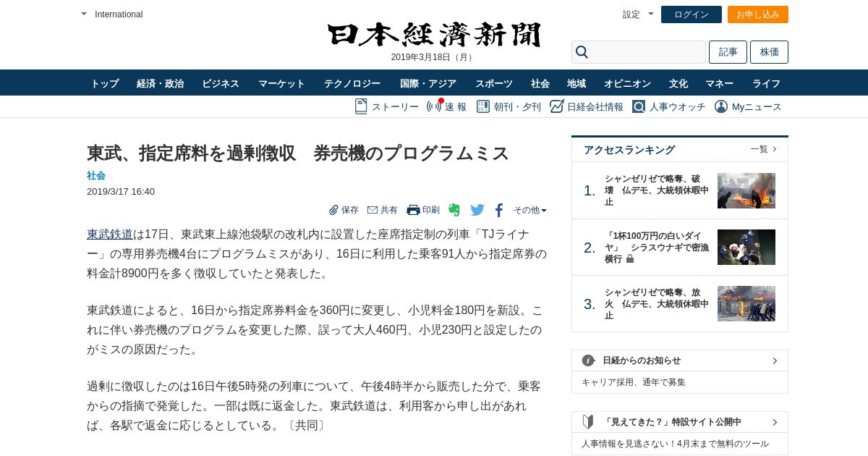Image resolution: width=868 pixels, height=456 pixels.
Task: Expand 一覧 ranking list chevron
Action: click(x=775, y=149)
